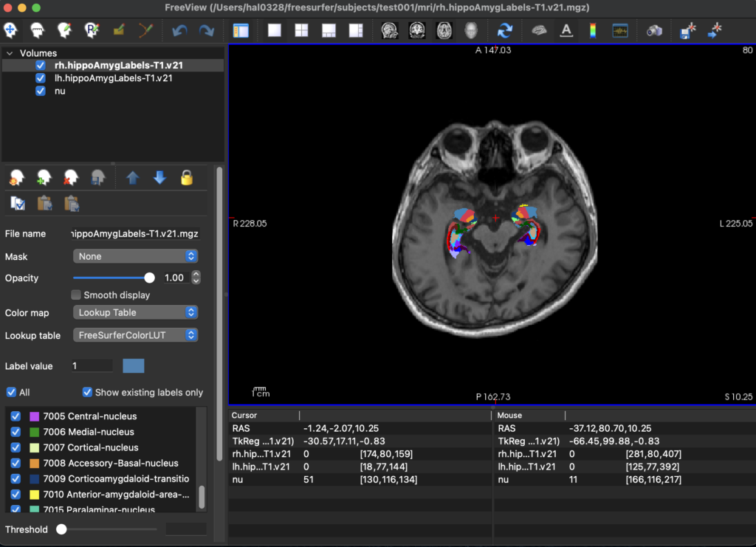Open the Lookup table dropdown
This screenshot has width=756, height=547.
(136, 335)
